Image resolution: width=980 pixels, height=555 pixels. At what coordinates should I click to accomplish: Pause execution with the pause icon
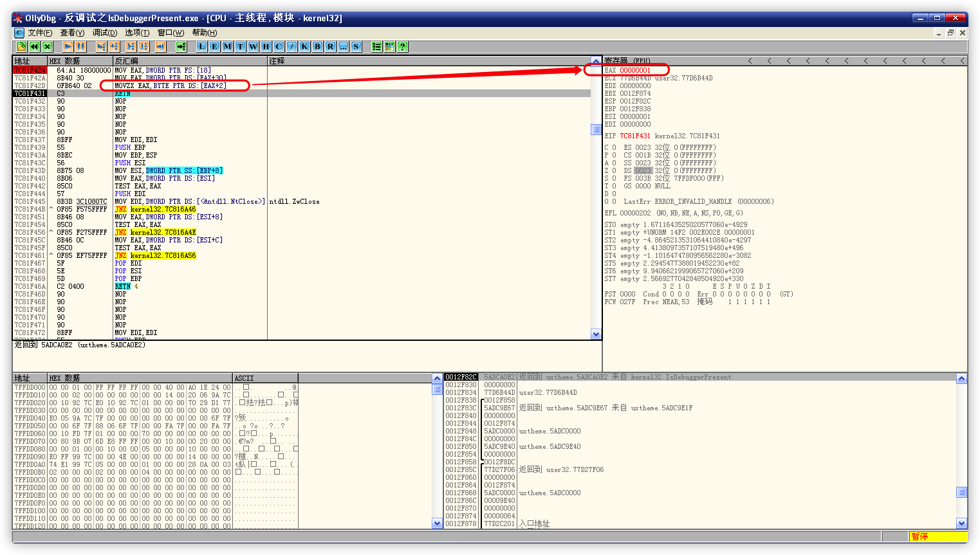pyautogui.click(x=80, y=46)
